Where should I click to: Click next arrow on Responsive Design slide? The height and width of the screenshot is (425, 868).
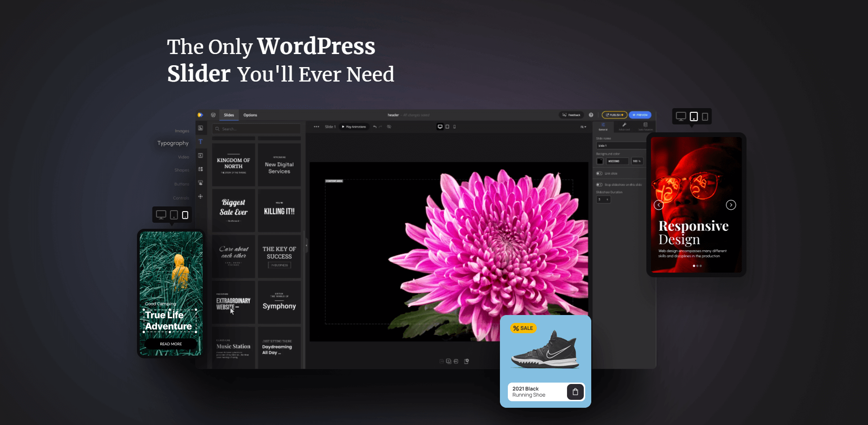[x=731, y=205]
